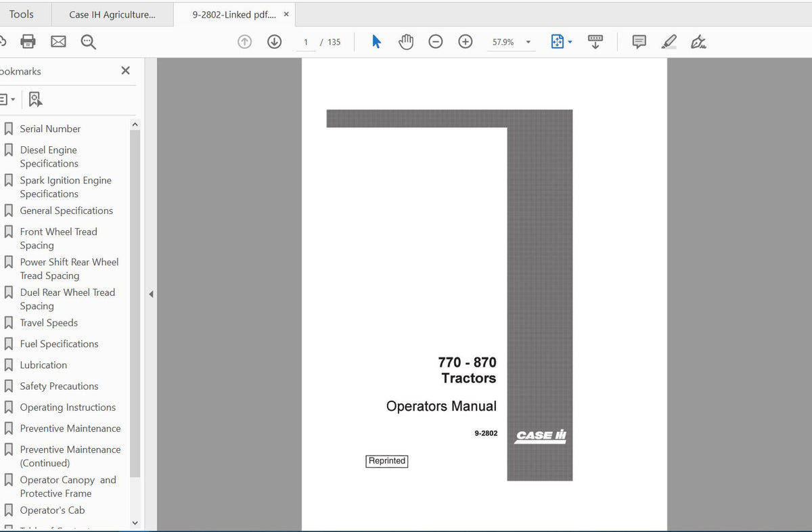Viewport: 812px width, 532px height.
Task: Open Power Shift Rear Wheel Tread bookmark
Action: 69,269
